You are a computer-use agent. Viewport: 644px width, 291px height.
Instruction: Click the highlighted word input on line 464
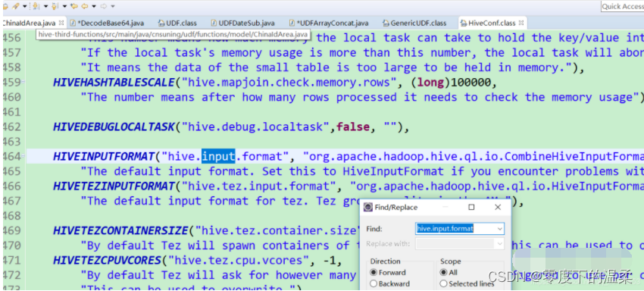[218, 156]
